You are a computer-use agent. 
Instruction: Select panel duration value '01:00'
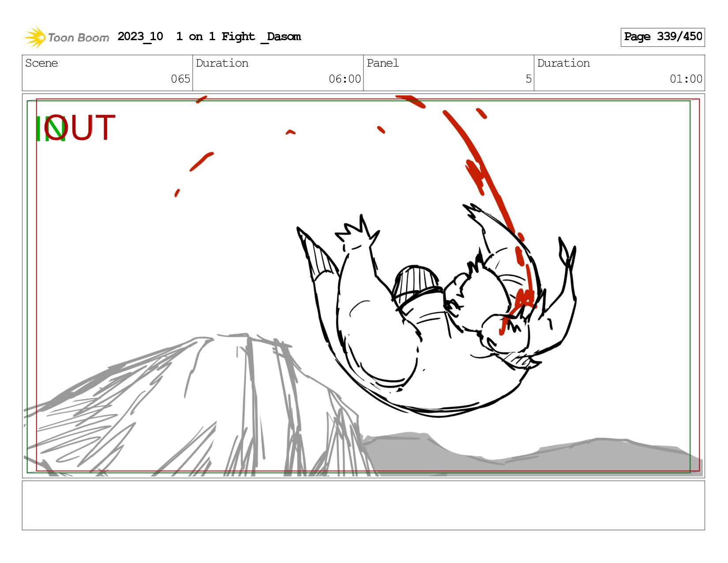pos(686,79)
